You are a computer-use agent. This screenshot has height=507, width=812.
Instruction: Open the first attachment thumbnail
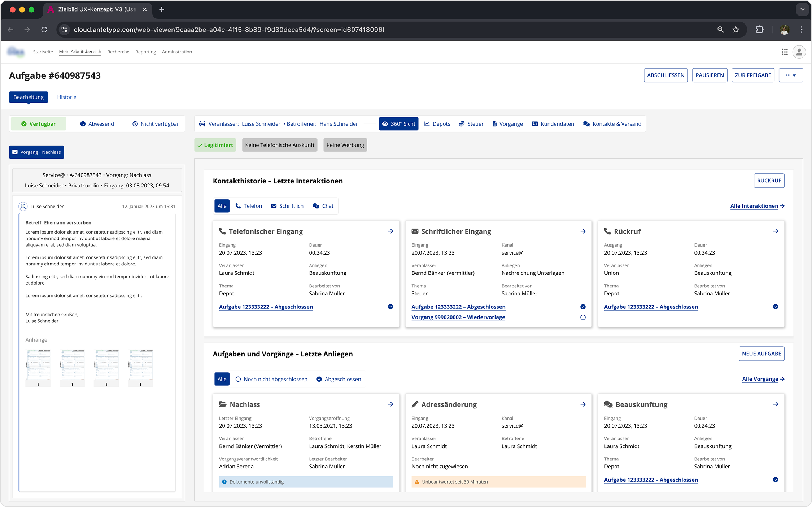point(38,368)
